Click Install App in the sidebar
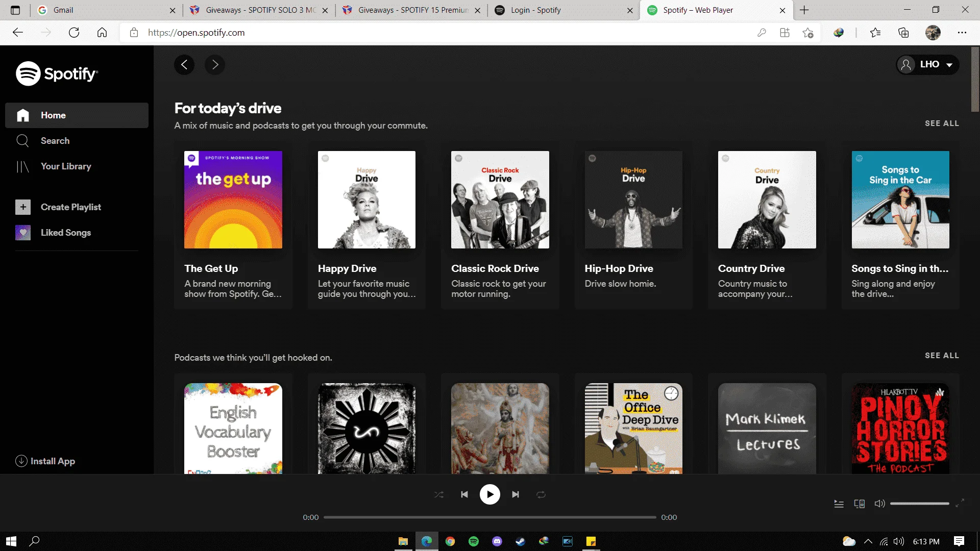 45,461
